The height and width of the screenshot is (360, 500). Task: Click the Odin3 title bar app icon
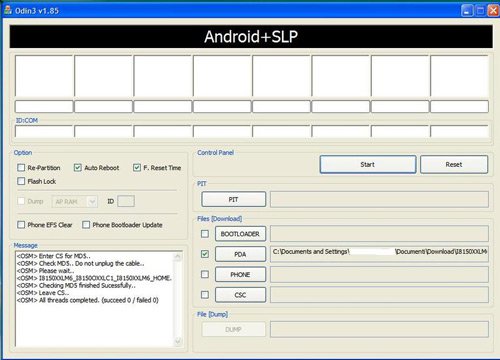tap(8, 10)
